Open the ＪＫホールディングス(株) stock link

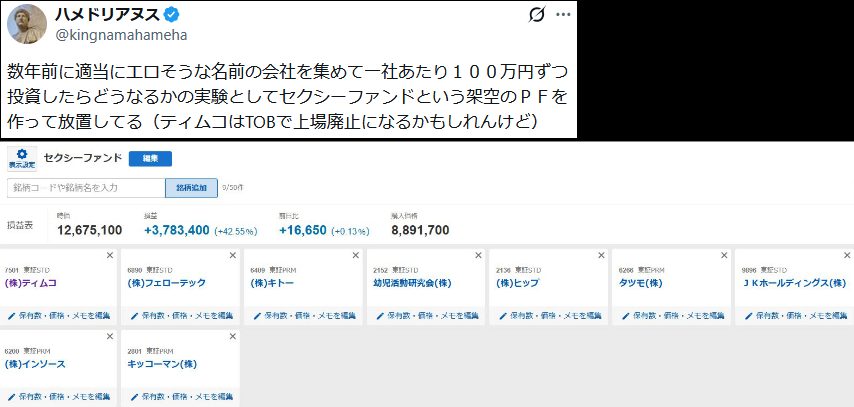796,283
